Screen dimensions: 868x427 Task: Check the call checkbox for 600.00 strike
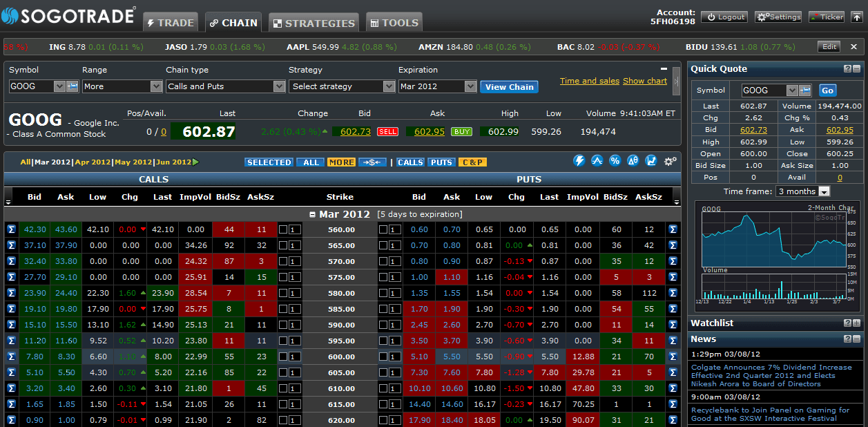click(282, 357)
